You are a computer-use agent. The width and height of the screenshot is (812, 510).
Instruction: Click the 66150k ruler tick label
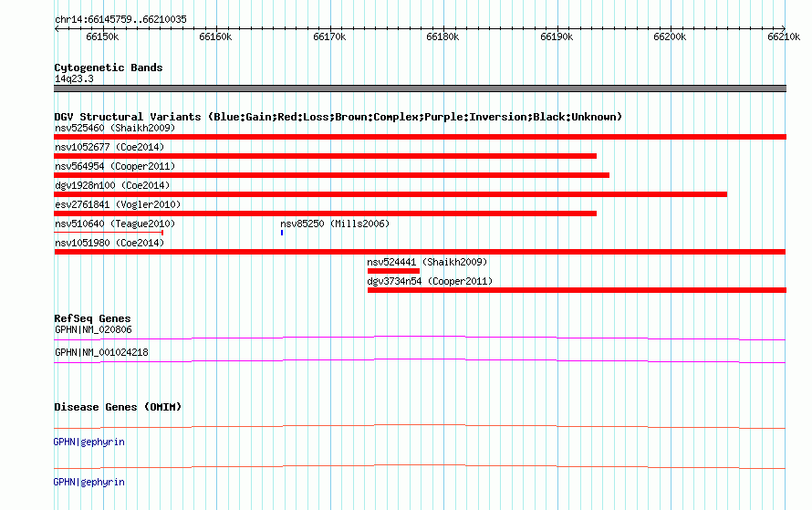pos(102,36)
